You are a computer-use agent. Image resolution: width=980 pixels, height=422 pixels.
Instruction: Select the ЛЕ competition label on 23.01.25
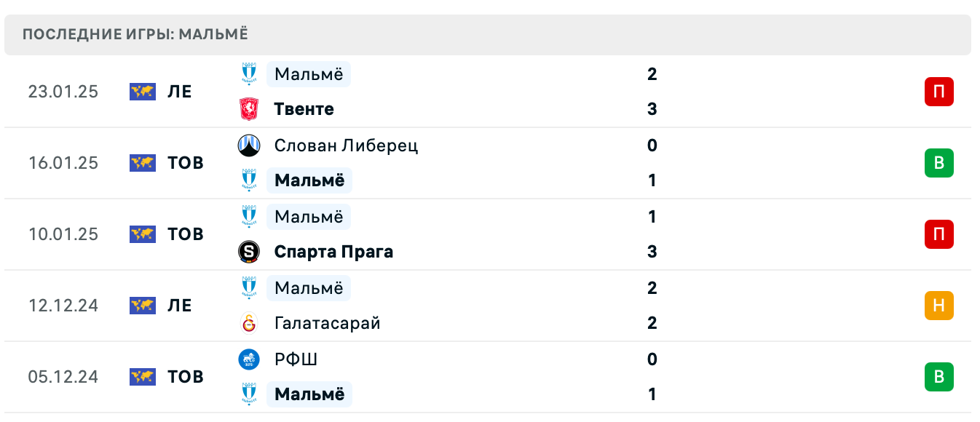[181, 92]
